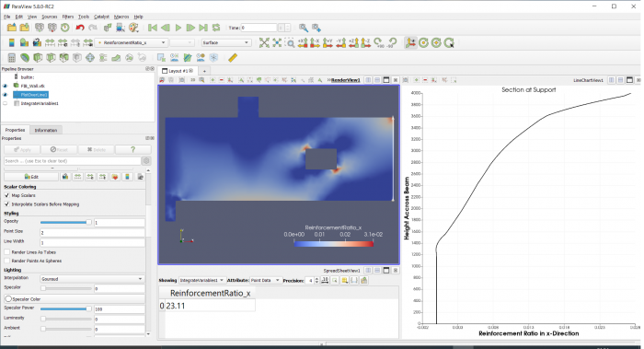Click the Delete button in Properties
This screenshot has height=349, width=644.
click(x=97, y=149)
